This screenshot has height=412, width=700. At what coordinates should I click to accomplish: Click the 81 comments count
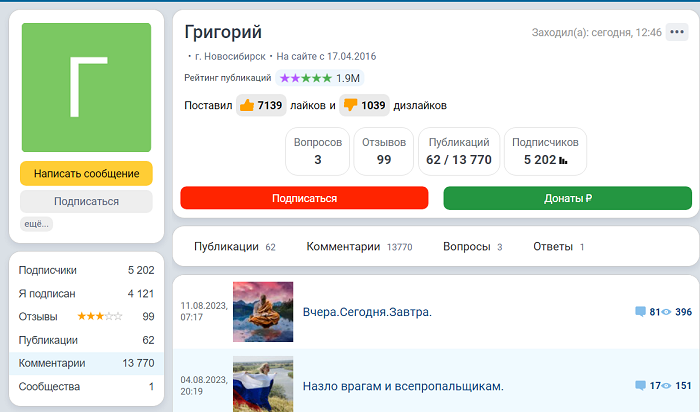[654, 312]
